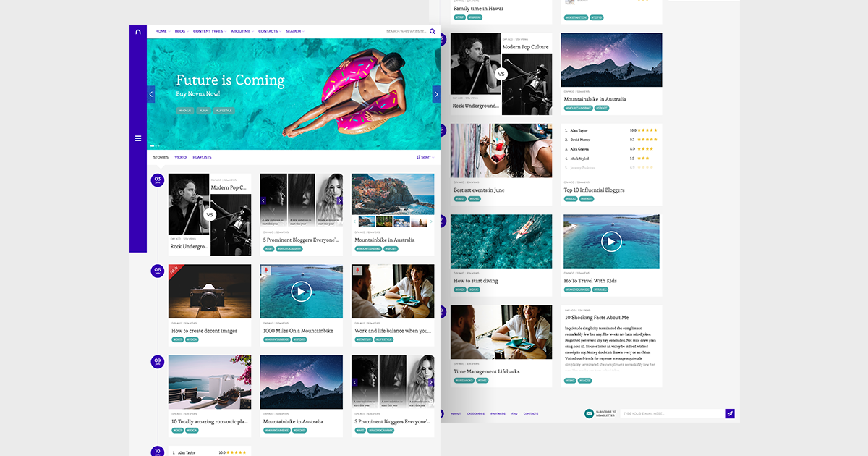
Task: Open the Work and life balance article title
Action: click(x=392, y=331)
